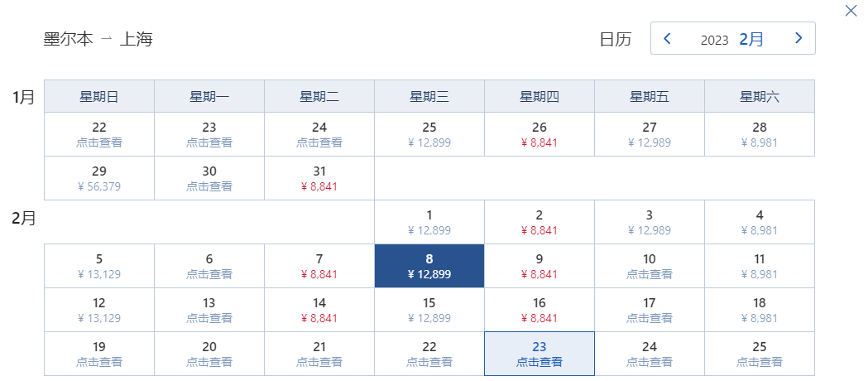This screenshot has width=868, height=381.
Task: View price for February 25
Action: tap(760, 354)
